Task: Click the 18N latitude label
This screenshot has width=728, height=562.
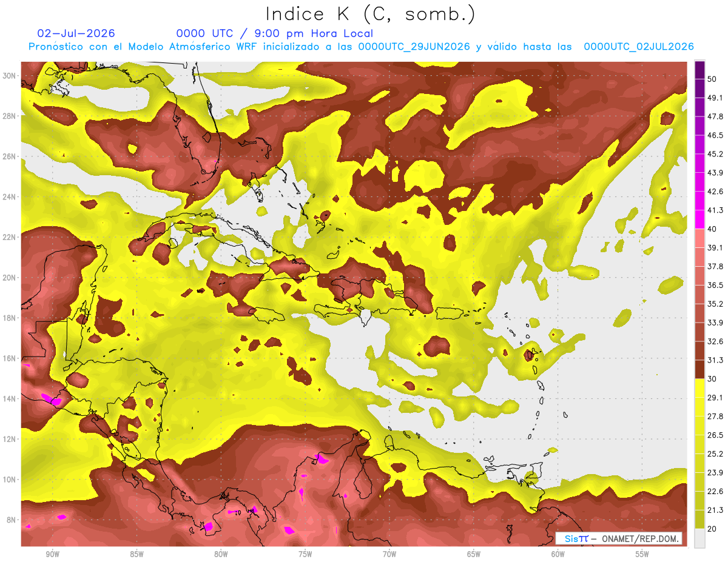Action: coord(10,318)
